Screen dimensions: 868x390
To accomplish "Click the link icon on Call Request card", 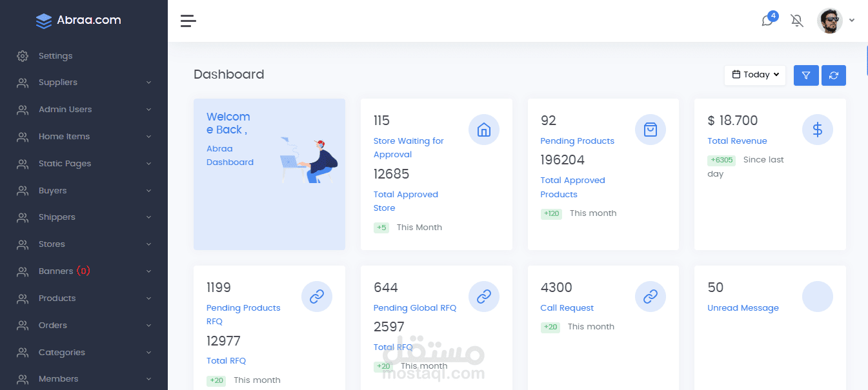I will click(651, 297).
